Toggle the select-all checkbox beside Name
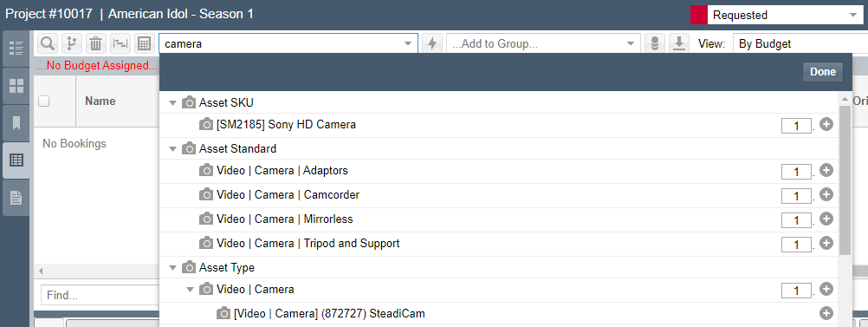The height and width of the screenshot is (327, 868). coord(43,101)
